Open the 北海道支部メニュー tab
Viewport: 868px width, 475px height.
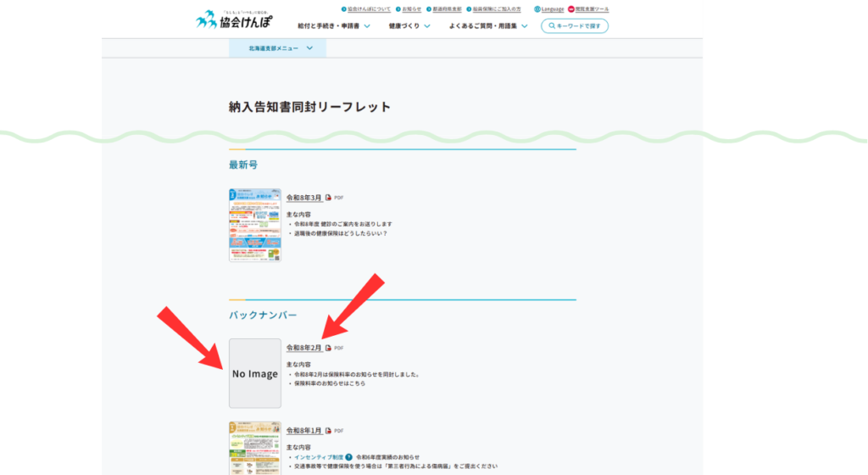(277, 48)
